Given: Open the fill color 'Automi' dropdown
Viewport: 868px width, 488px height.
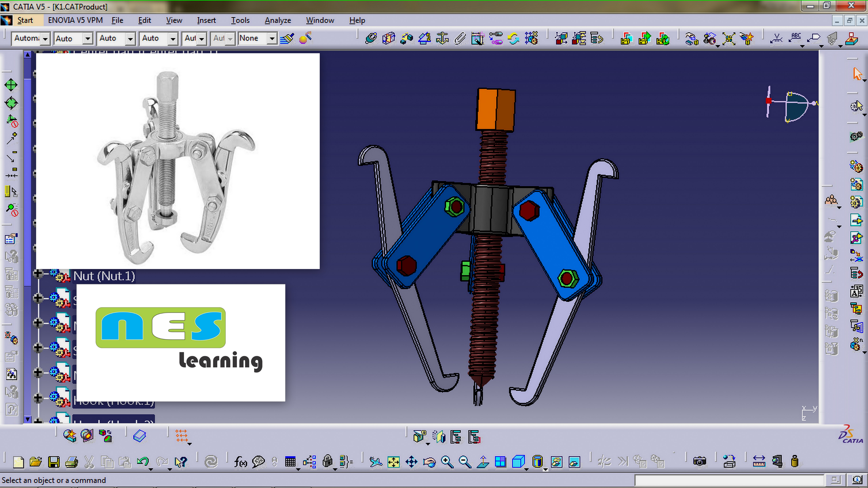Looking at the screenshot, I should click(x=45, y=39).
